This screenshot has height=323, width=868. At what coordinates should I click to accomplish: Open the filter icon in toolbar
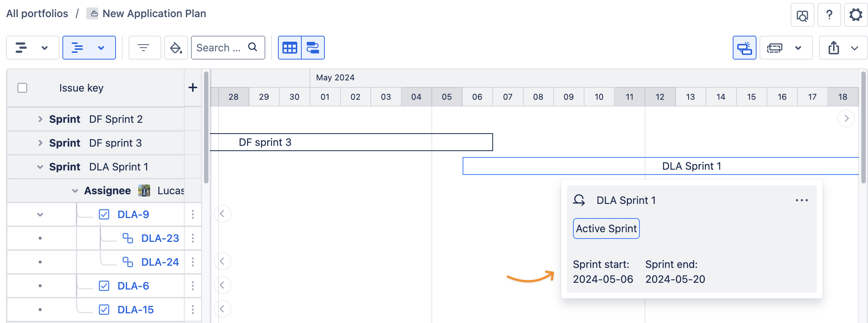click(x=143, y=48)
